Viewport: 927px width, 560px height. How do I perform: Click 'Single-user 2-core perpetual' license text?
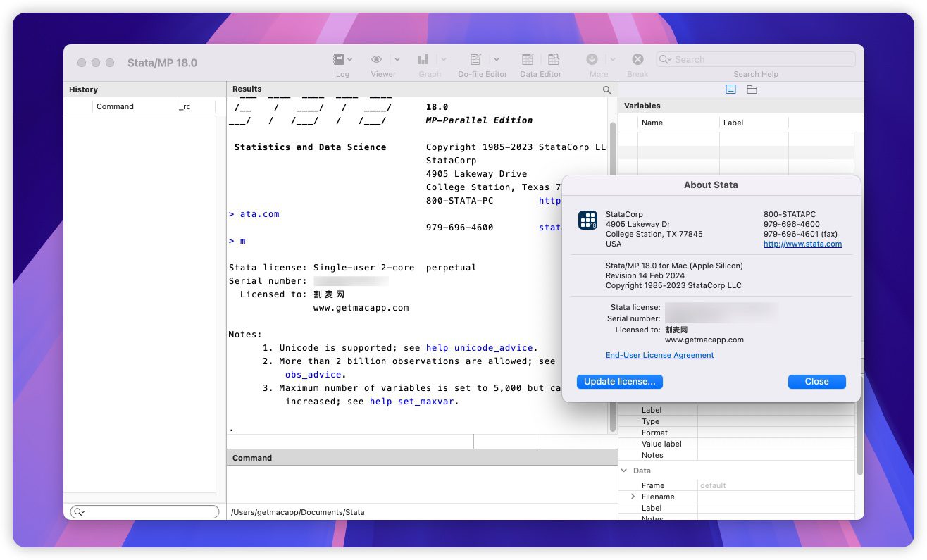(x=394, y=268)
